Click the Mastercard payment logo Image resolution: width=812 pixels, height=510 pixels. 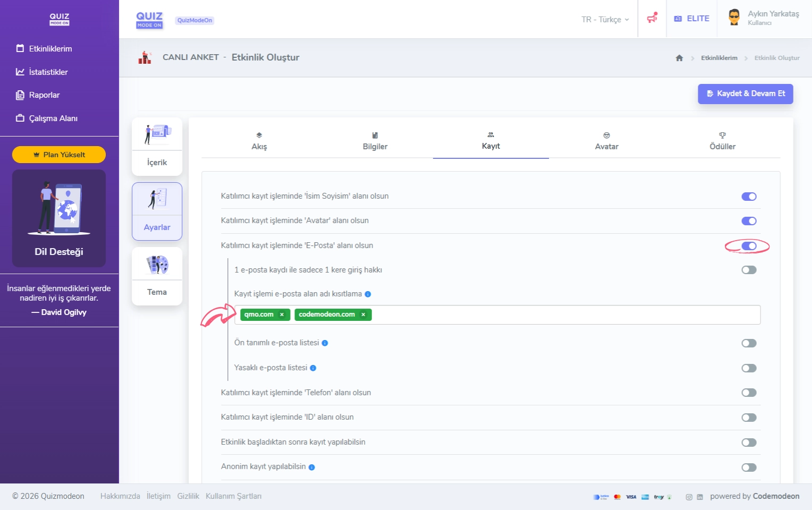[x=617, y=497]
